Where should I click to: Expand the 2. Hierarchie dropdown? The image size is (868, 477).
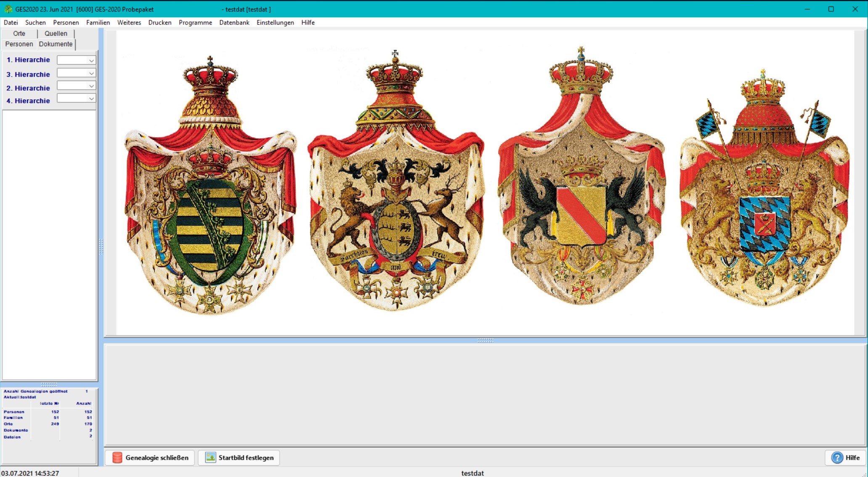[x=91, y=86]
